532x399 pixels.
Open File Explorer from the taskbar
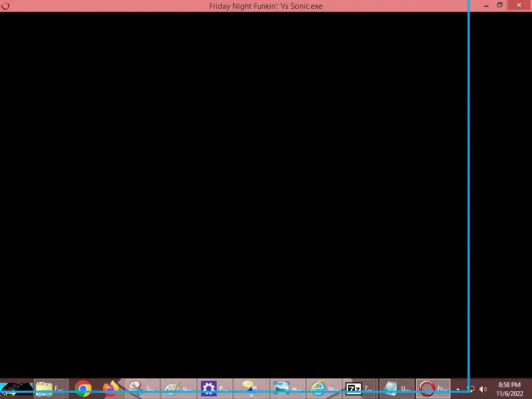click(x=49, y=389)
